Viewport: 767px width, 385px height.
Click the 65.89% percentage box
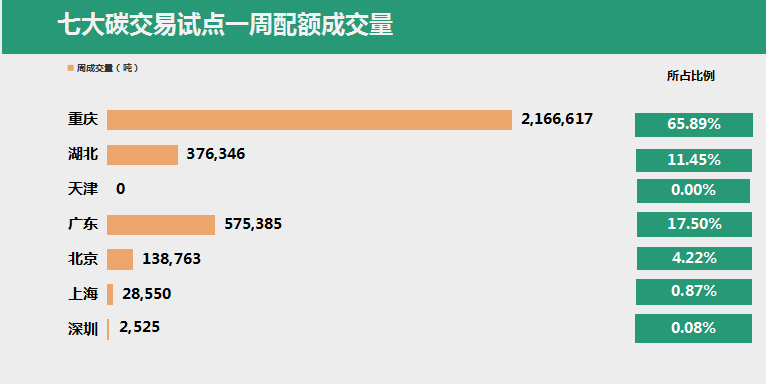click(x=694, y=125)
